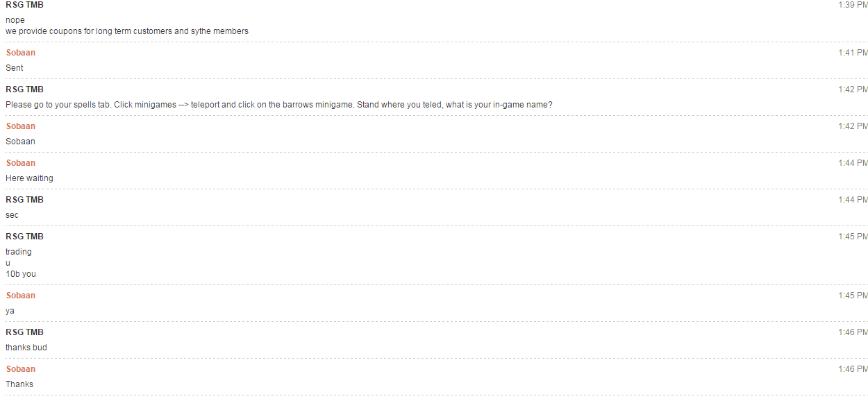Click the '10b you' message line
This screenshot has height=401, width=868.
pyautogui.click(x=21, y=274)
